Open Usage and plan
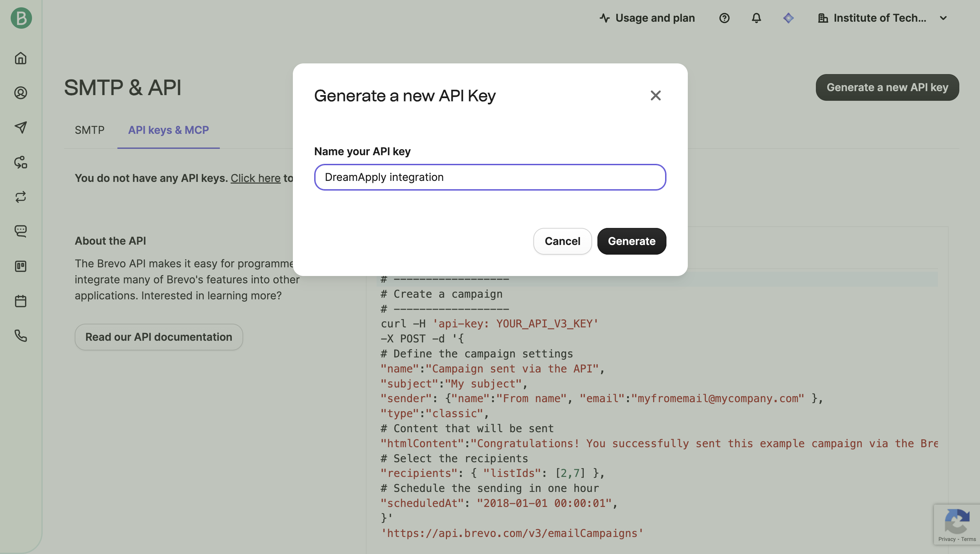 (647, 18)
